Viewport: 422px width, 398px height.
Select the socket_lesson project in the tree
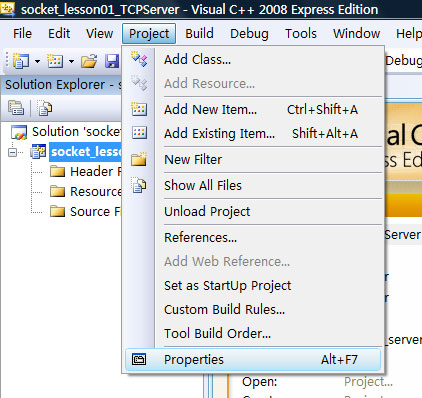coord(85,152)
